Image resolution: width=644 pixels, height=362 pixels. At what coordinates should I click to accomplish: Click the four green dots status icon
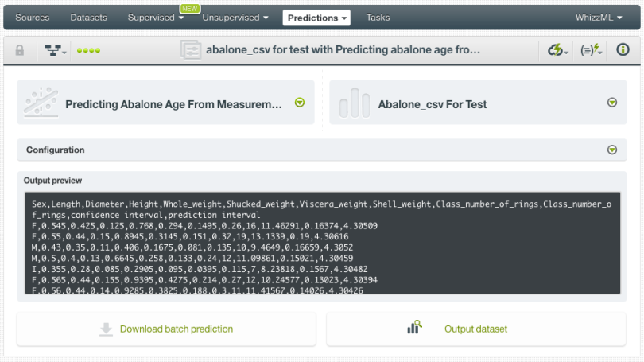click(x=88, y=51)
